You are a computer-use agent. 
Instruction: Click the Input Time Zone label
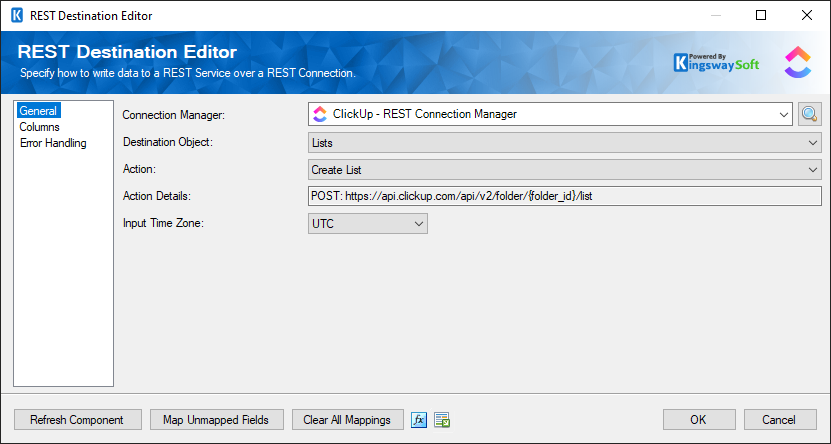click(x=163, y=223)
